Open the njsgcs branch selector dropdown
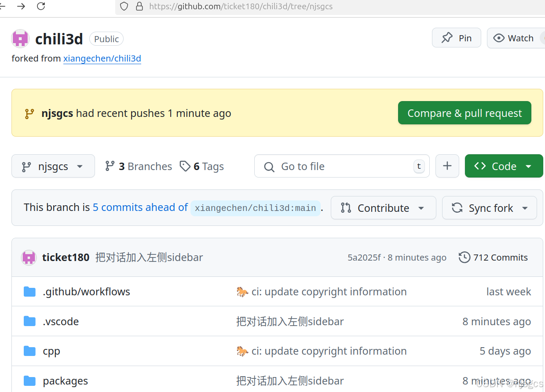Screen dimensions: 545x392 pyautogui.click(x=53, y=166)
